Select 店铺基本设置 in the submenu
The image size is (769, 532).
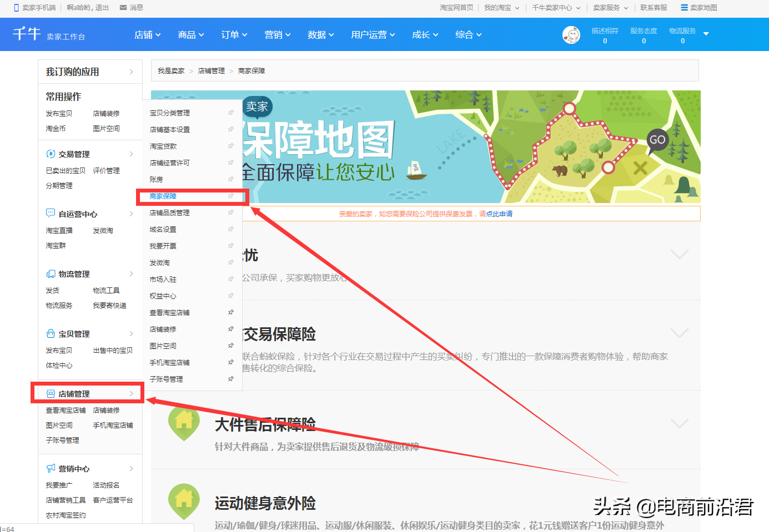pos(170,129)
